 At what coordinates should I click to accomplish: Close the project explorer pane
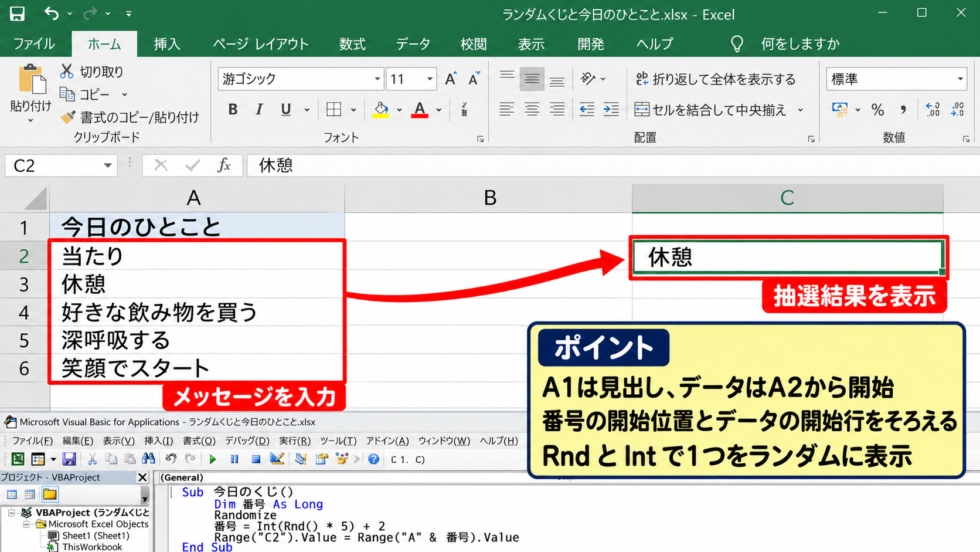point(142,477)
